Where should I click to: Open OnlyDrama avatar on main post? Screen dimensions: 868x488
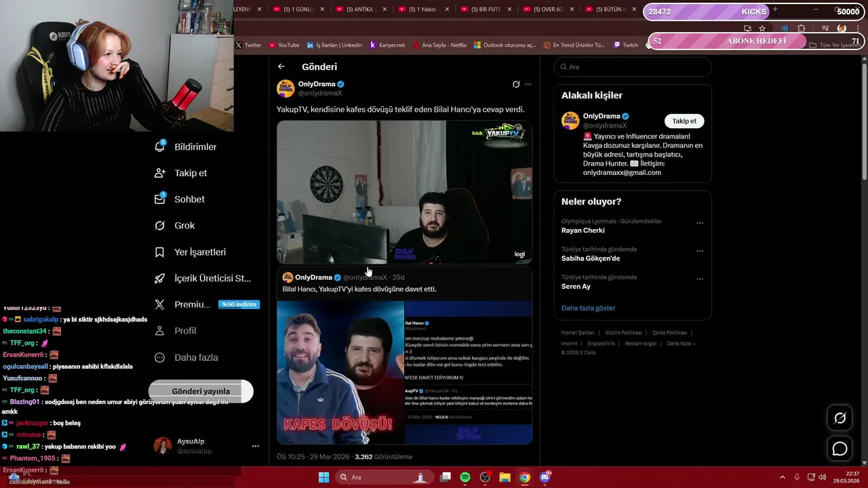(x=285, y=88)
